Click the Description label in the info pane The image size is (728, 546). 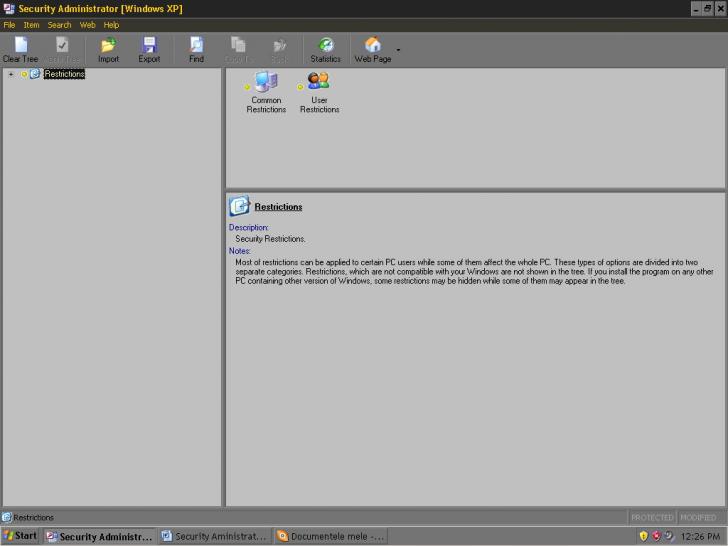pos(248,228)
